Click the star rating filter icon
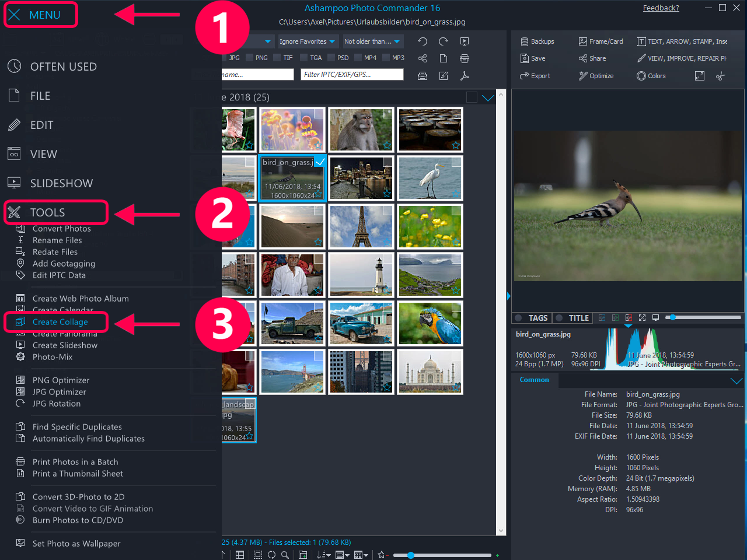 pyautogui.click(x=382, y=555)
